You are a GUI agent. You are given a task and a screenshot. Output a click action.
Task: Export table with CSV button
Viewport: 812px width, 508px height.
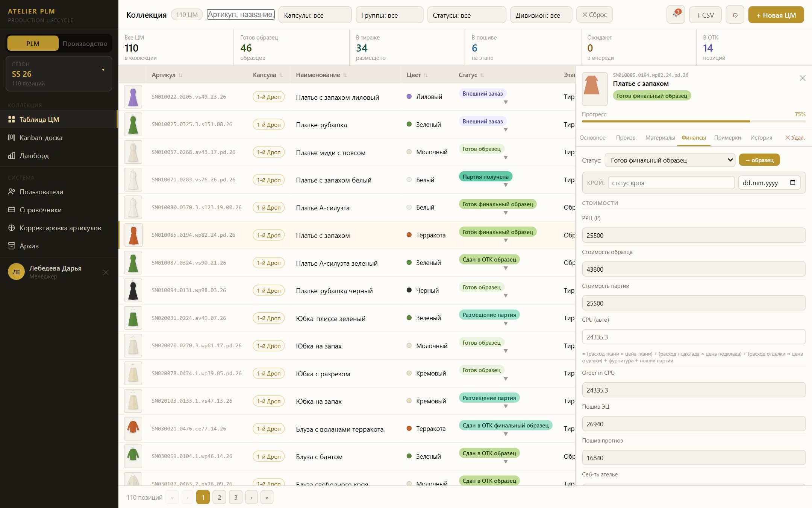coord(705,15)
